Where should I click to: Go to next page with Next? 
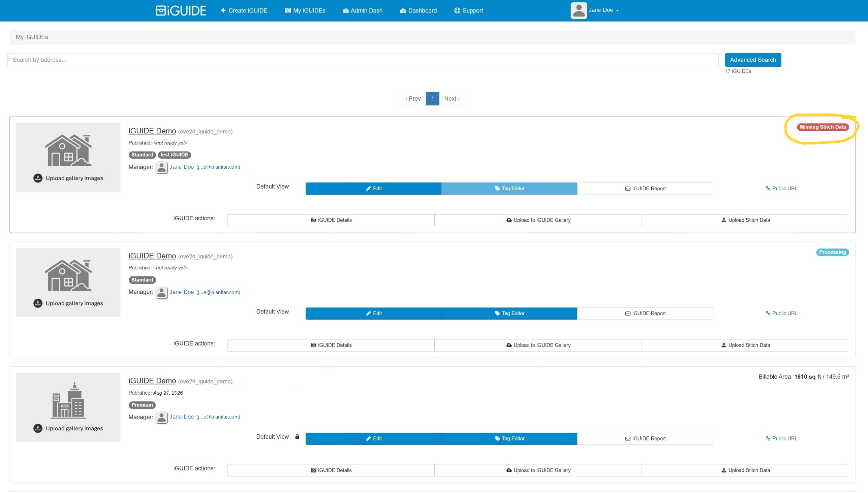[x=452, y=99]
